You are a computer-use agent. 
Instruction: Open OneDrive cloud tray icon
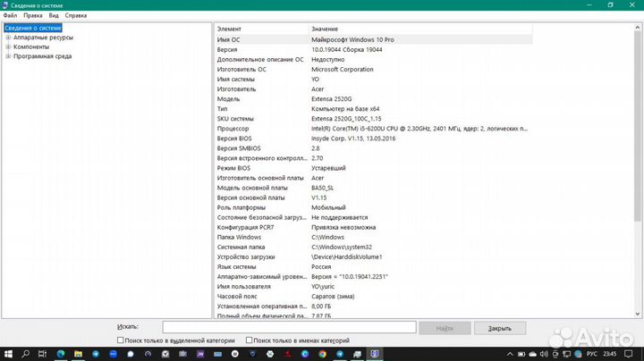click(x=533, y=354)
